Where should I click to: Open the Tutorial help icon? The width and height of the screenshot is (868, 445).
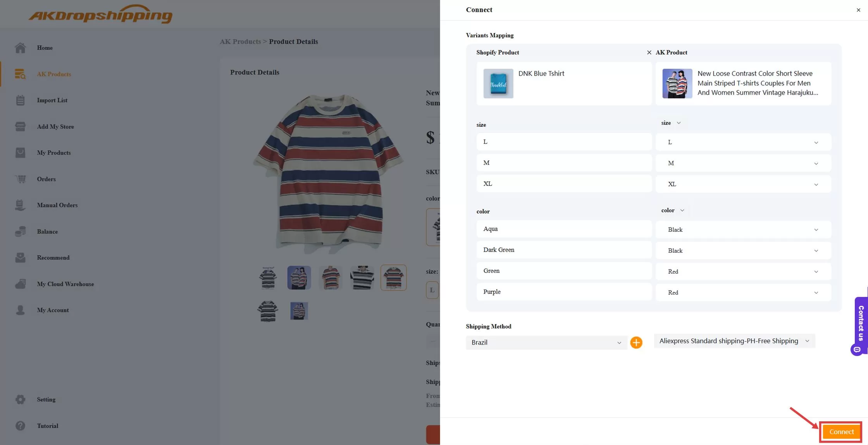(x=20, y=426)
